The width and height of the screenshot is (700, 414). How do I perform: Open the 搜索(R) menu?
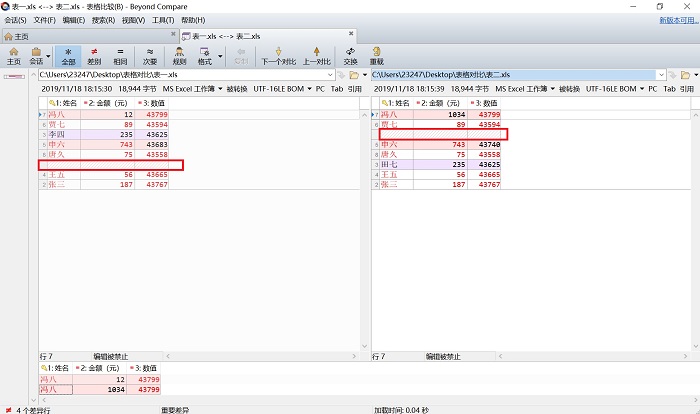[103, 20]
